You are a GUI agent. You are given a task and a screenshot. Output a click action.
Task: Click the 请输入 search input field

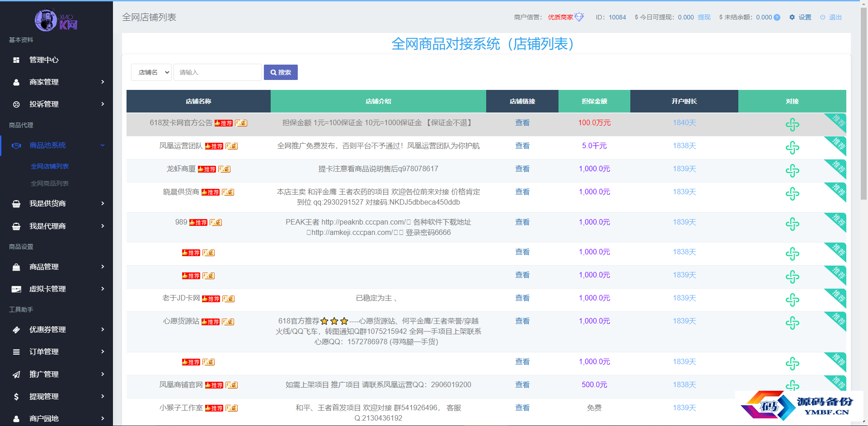click(x=218, y=72)
